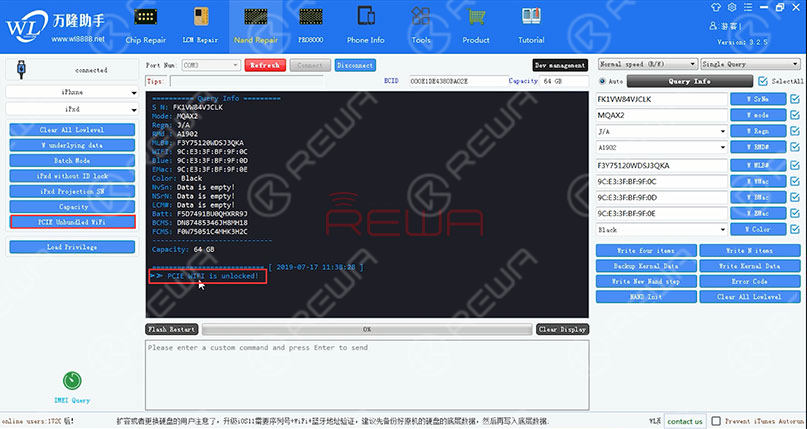The image size is (807, 429).
Task: Click the Write Kernal Data button
Action: [750, 266]
